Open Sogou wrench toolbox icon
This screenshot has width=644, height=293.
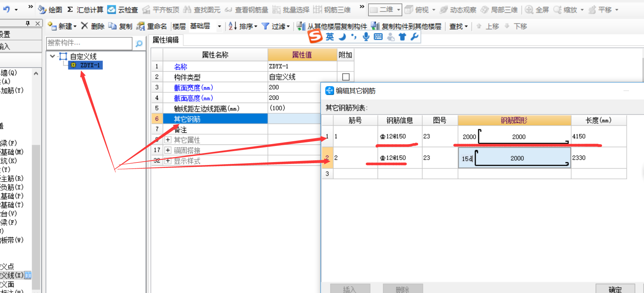415,37
